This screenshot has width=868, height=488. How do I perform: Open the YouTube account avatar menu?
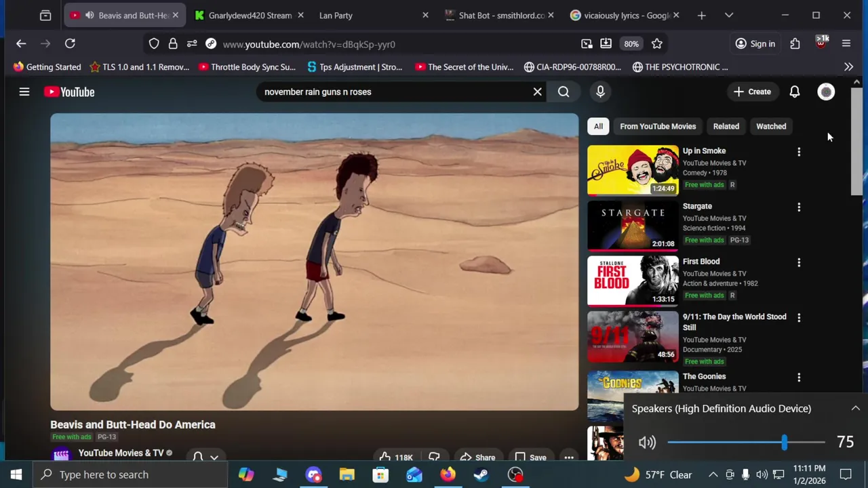click(826, 91)
